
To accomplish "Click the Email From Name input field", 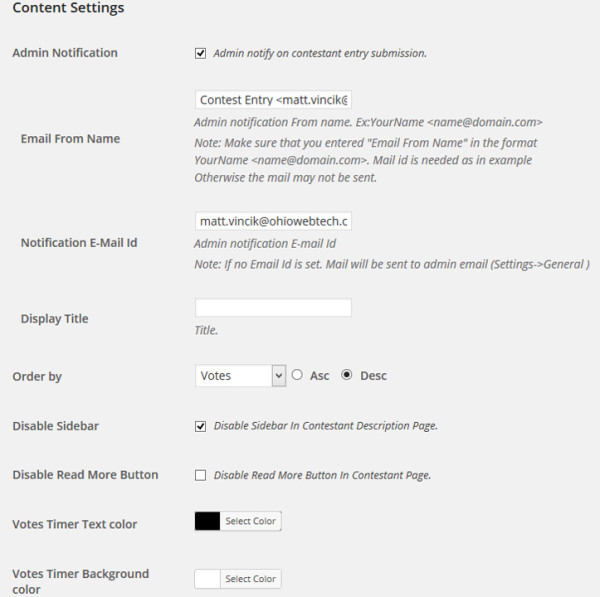I will (273, 100).
